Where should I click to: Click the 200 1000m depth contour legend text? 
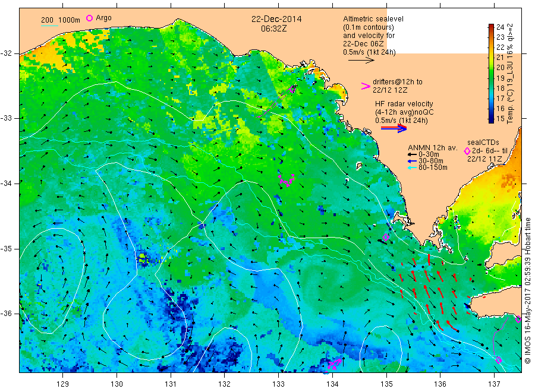(x=61, y=20)
